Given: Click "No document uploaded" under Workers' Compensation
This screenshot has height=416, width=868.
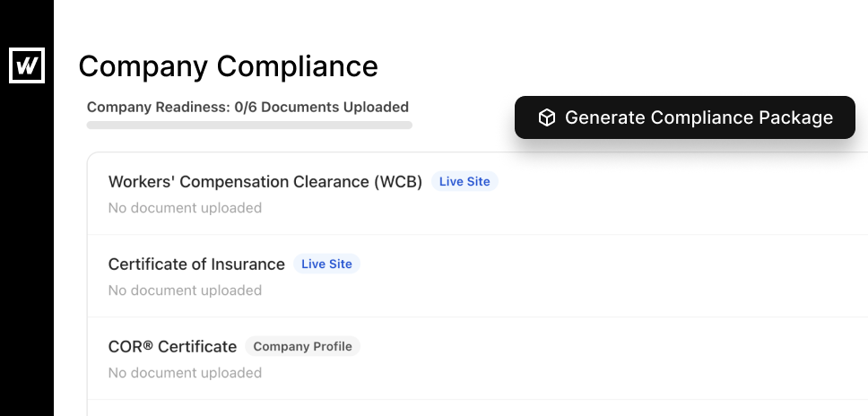Looking at the screenshot, I should pyautogui.click(x=185, y=208).
